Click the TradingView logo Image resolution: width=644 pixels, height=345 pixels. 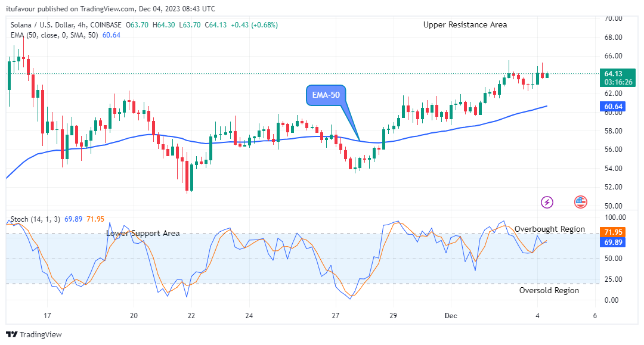[x=34, y=334]
